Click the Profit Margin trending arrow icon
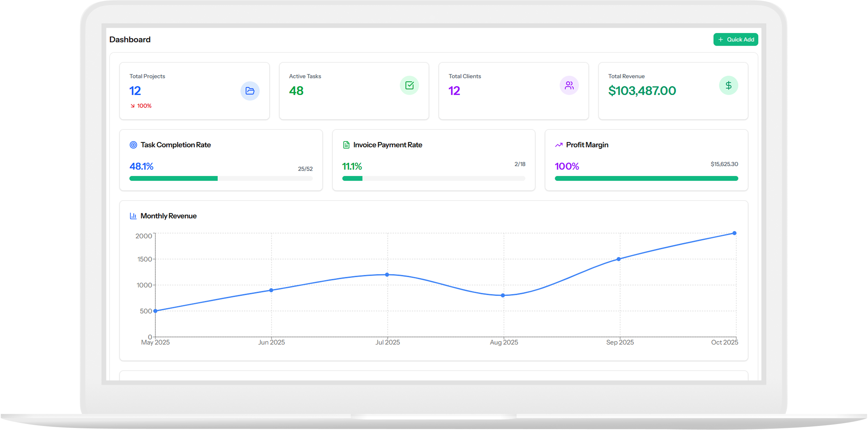This screenshot has width=868, height=433. point(559,145)
